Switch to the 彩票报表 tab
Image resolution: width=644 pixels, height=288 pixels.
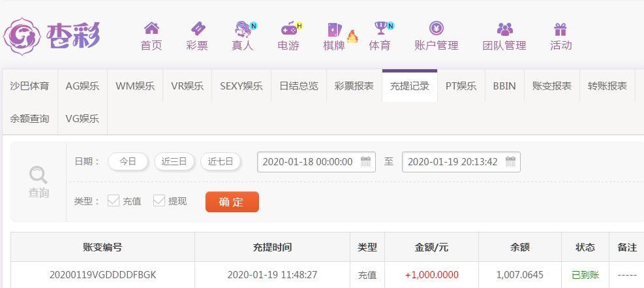[354, 86]
